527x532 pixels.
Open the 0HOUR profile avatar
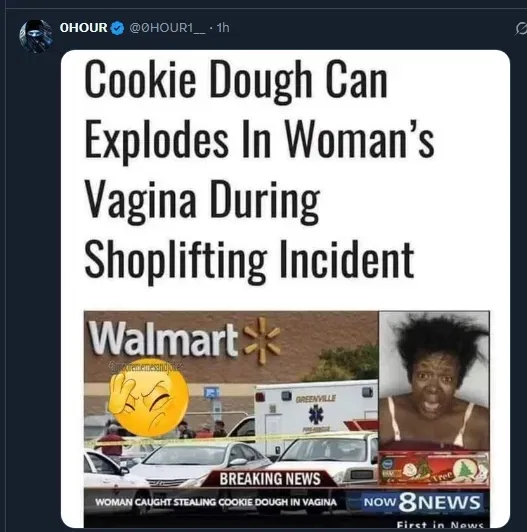point(36,36)
